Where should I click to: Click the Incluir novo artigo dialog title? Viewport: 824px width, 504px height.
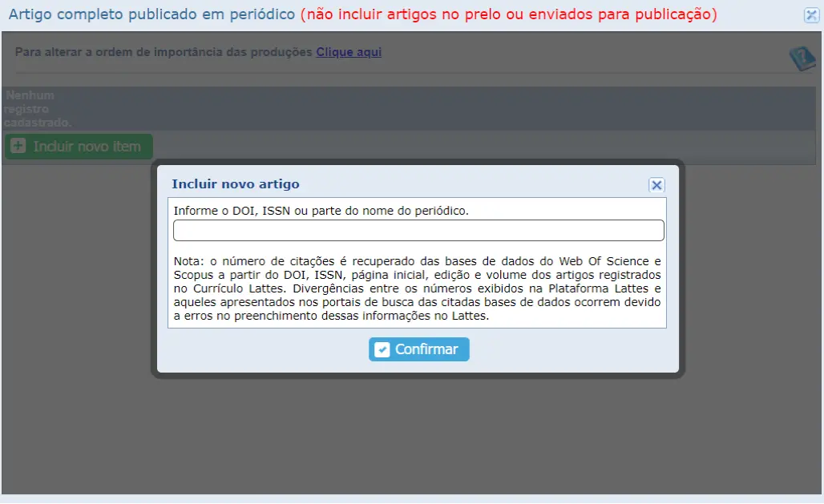click(x=236, y=184)
